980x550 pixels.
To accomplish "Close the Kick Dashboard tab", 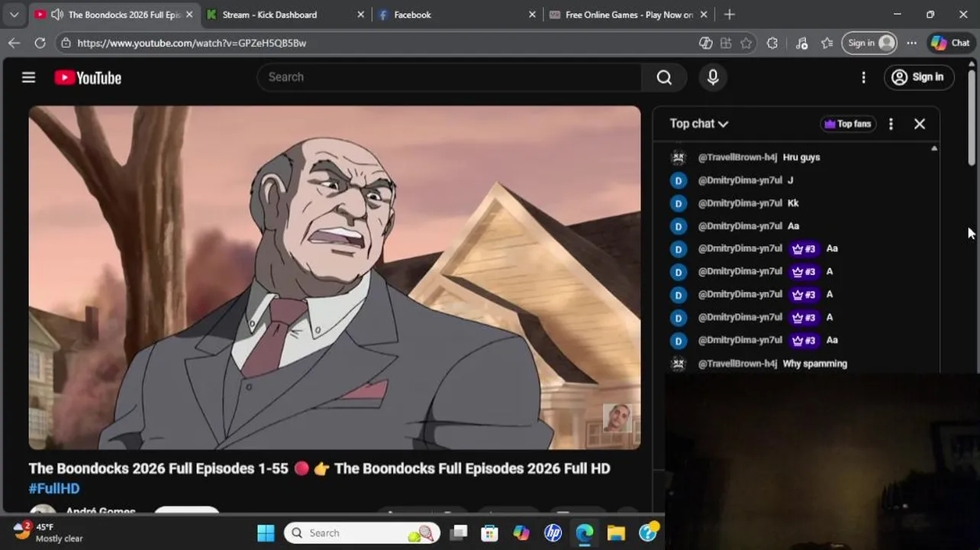I will click(x=361, y=15).
